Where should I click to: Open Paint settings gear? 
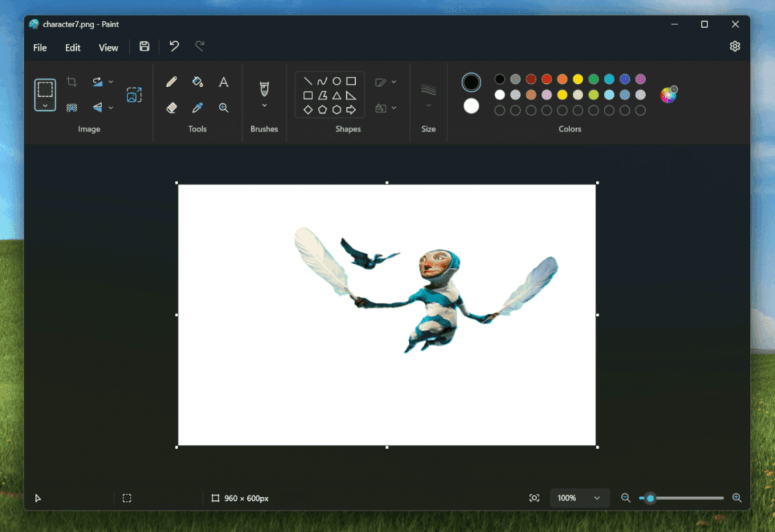click(x=735, y=46)
